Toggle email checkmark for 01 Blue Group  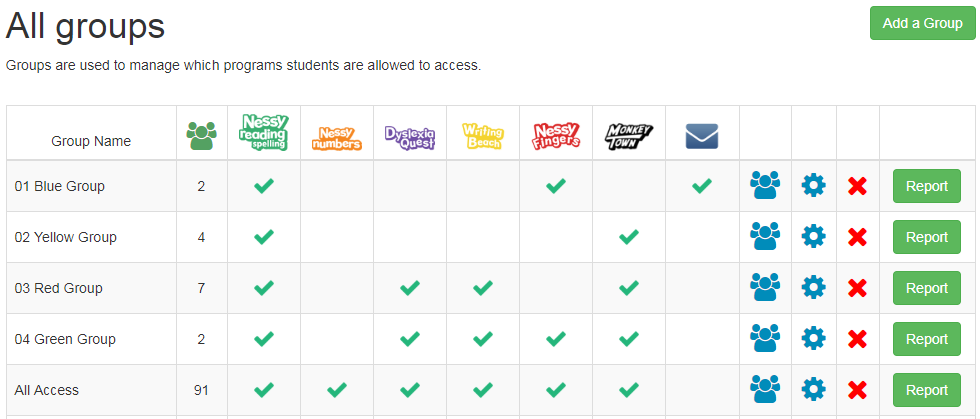tap(702, 186)
